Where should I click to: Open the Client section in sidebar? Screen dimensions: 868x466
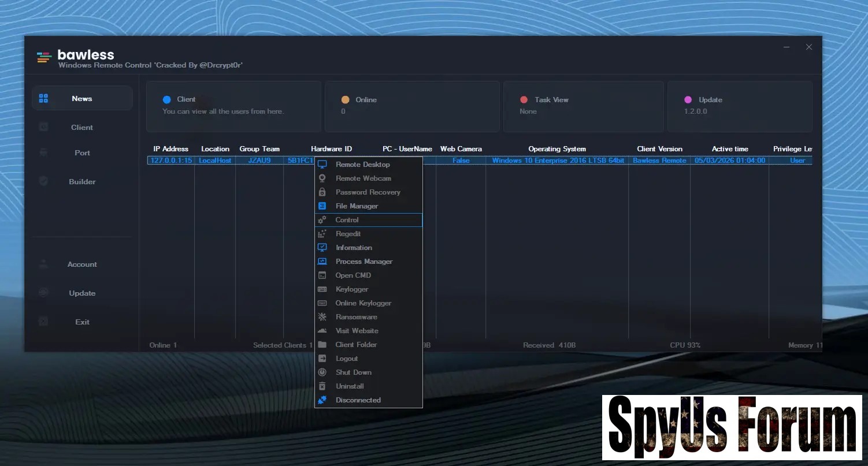click(81, 128)
